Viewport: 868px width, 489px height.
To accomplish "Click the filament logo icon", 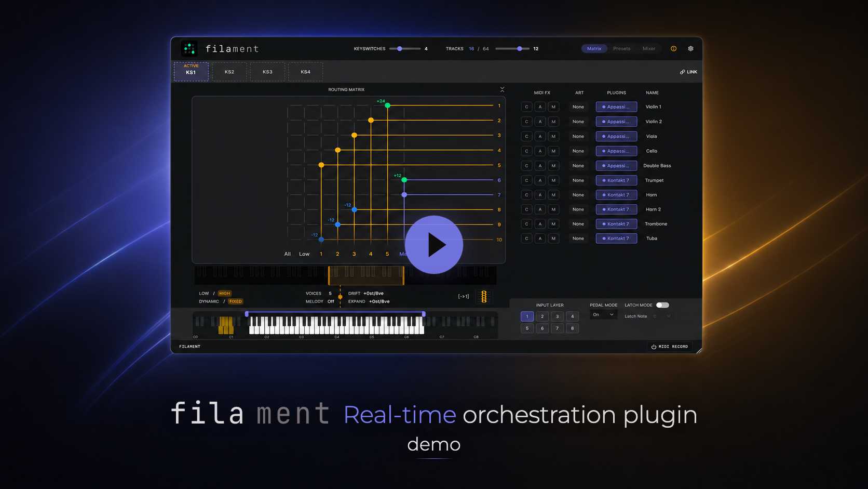I will pyautogui.click(x=189, y=49).
